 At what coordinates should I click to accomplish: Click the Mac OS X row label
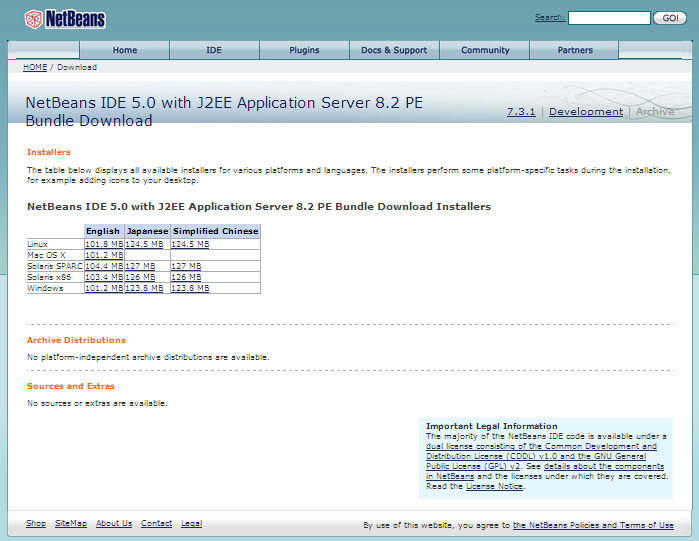(x=46, y=255)
